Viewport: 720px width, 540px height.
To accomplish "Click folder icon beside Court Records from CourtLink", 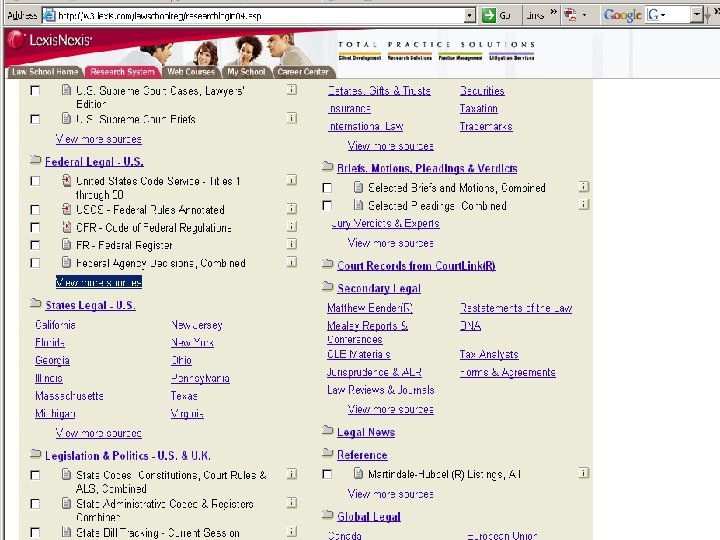I will 327,264.
